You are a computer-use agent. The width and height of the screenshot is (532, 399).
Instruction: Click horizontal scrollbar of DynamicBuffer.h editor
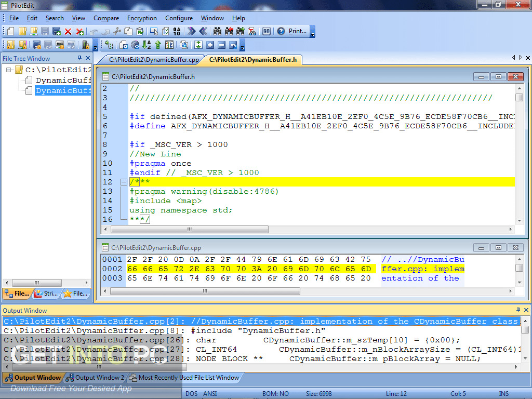click(x=189, y=230)
